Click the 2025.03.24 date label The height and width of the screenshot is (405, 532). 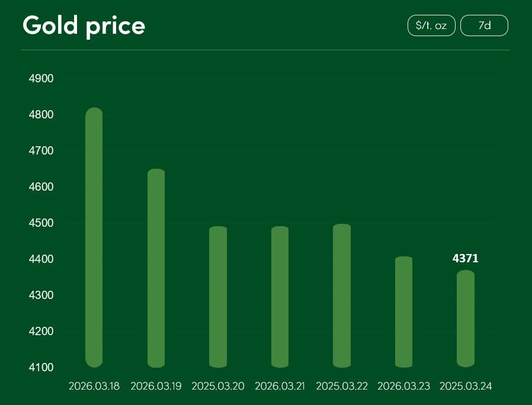coord(466,386)
